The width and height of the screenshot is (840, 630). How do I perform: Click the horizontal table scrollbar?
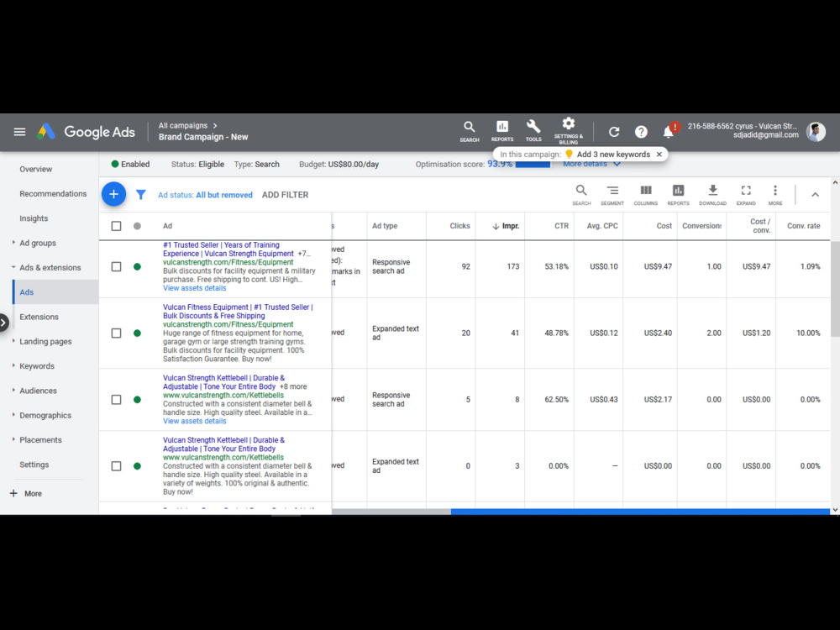640,512
